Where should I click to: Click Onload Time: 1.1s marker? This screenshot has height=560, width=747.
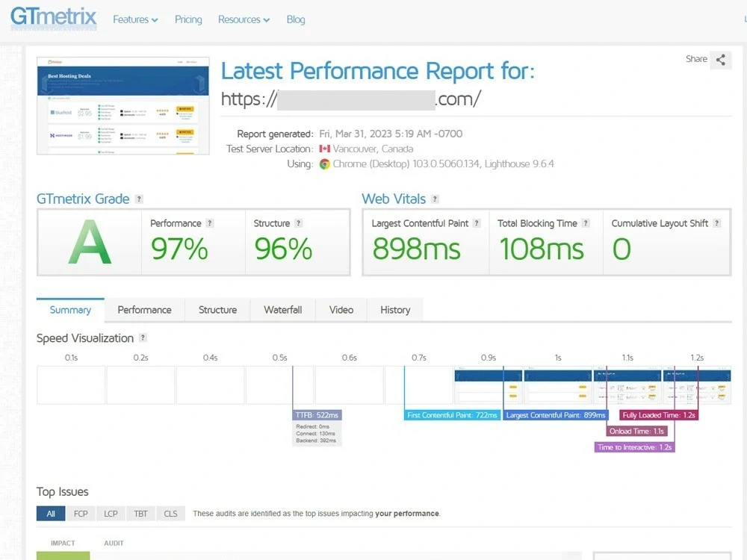tap(636, 432)
